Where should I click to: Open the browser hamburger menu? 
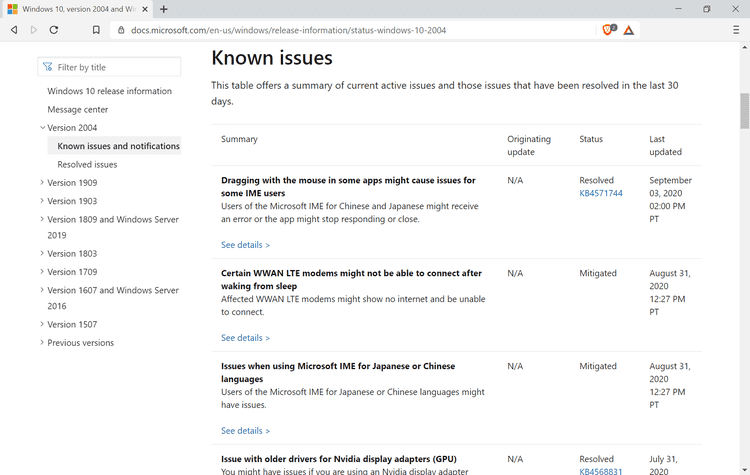click(x=736, y=30)
